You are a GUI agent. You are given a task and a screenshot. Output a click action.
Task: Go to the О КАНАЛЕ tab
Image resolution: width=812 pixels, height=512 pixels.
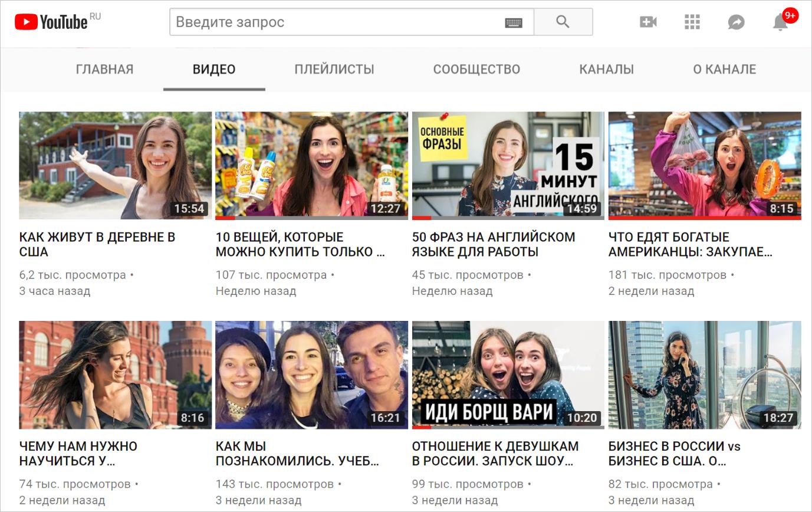point(724,69)
